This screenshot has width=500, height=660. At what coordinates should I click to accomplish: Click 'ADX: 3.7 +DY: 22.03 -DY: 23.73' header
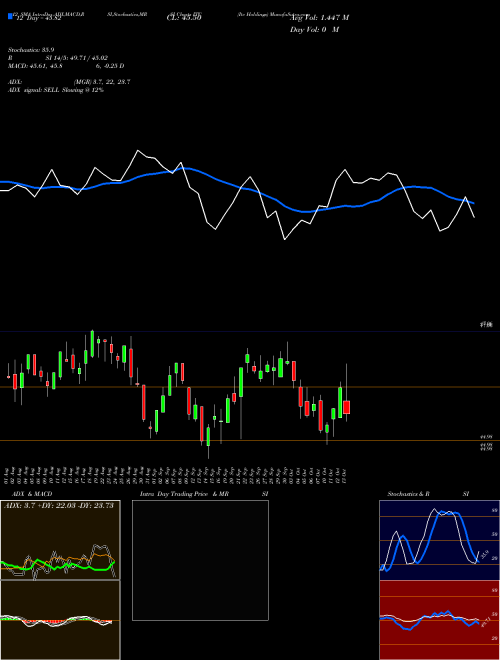[x=59, y=505]
